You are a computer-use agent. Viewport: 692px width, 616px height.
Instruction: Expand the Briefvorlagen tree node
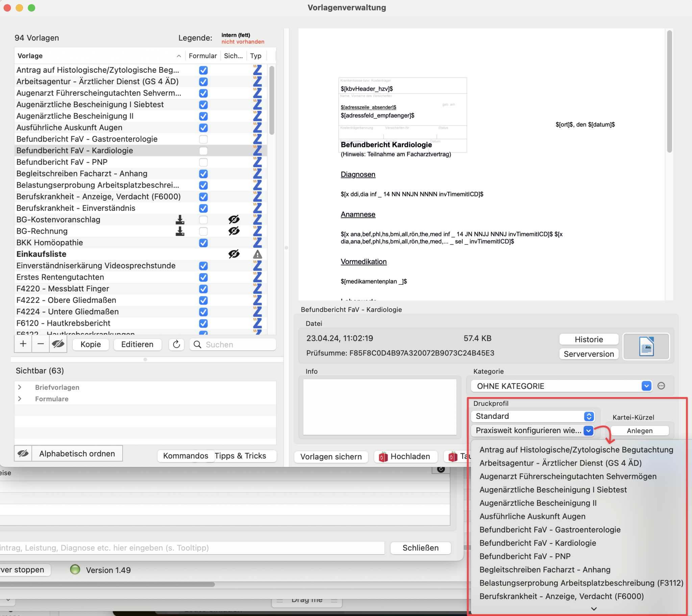point(20,387)
